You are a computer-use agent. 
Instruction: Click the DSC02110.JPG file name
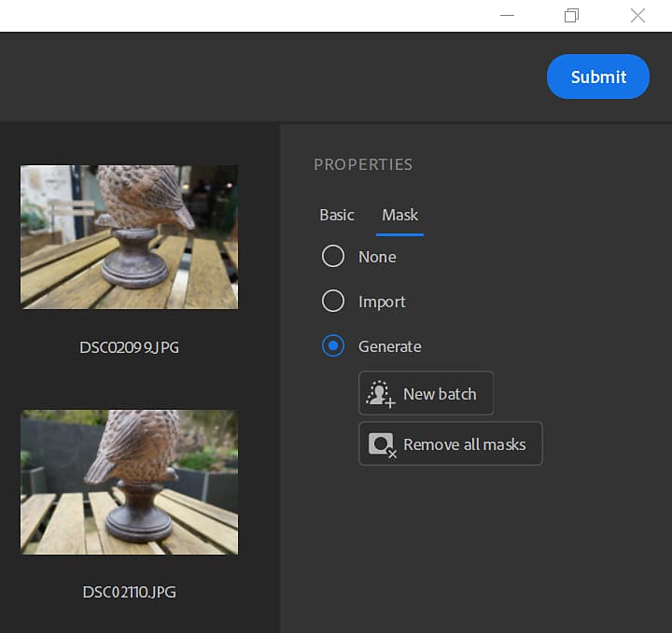tap(129, 592)
